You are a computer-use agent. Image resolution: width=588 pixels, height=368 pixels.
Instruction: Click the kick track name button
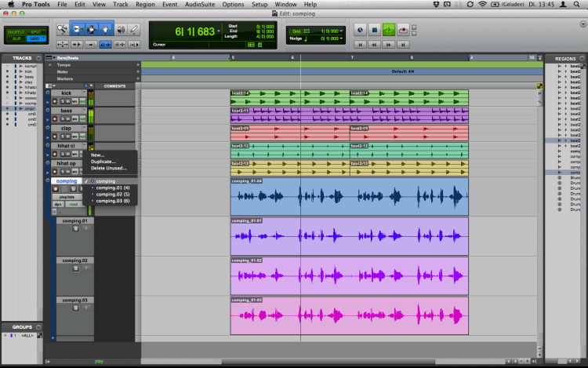pos(67,93)
